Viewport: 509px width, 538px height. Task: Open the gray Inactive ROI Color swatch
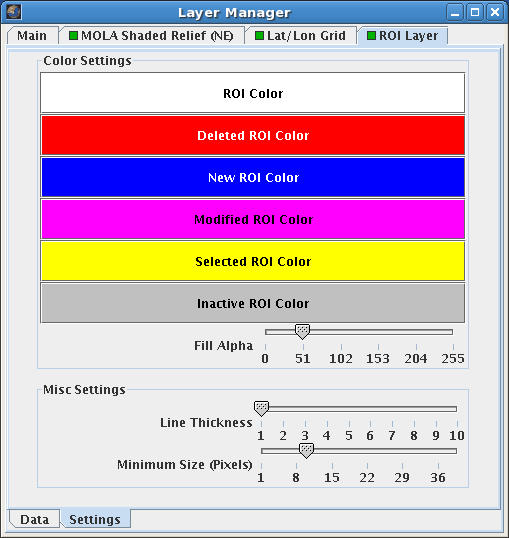[253, 303]
